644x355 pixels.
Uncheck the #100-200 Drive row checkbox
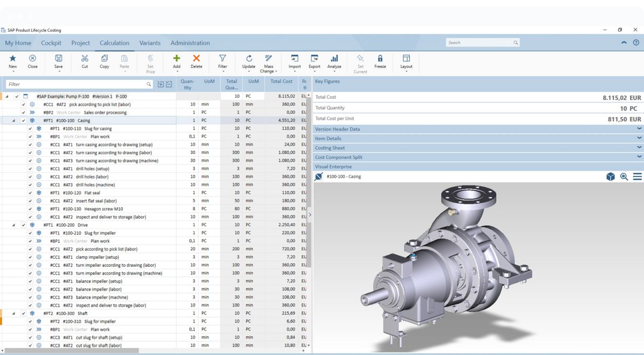pos(24,225)
